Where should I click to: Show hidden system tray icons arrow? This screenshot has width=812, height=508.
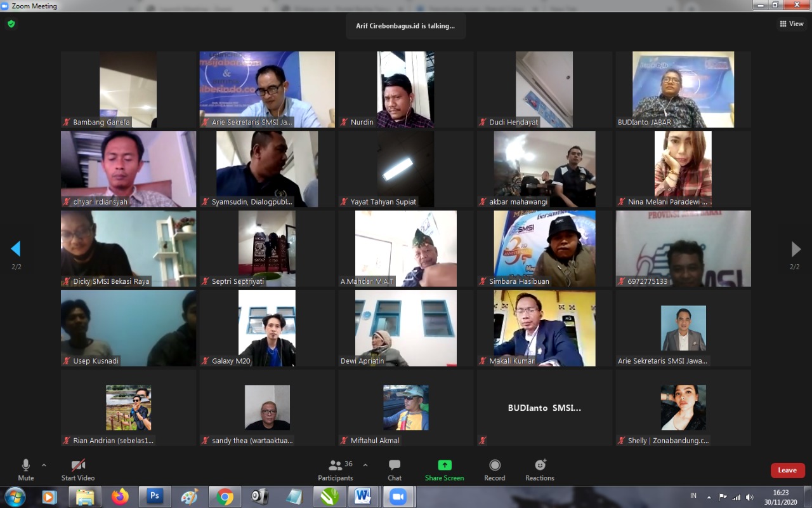pos(709,497)
